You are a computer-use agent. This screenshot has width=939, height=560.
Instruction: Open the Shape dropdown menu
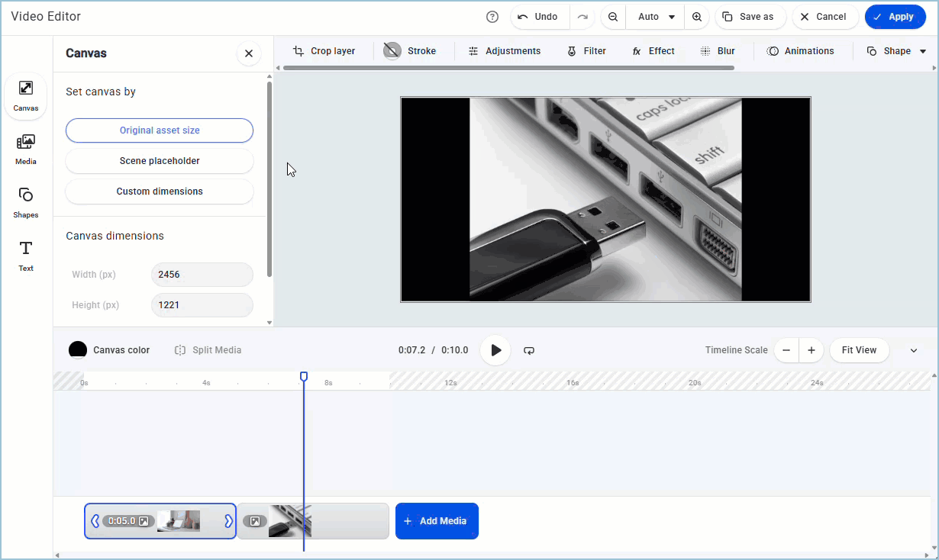coord(897,51)
